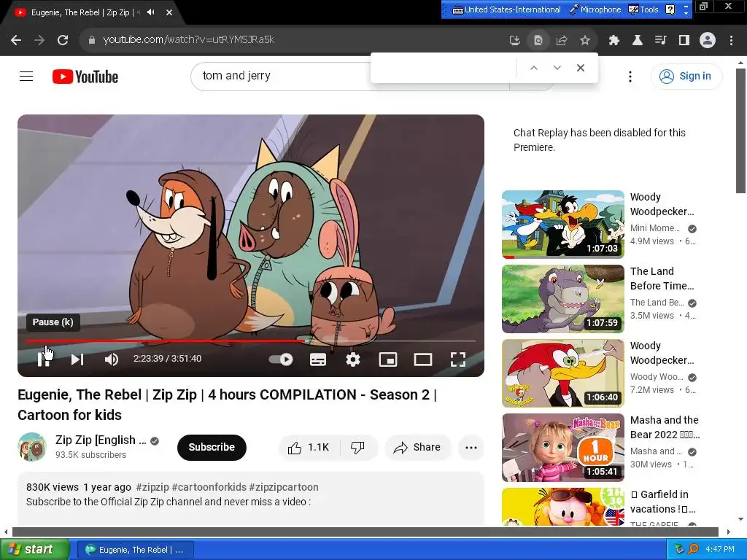Open the 1:06:40 Woody Woodpecker thumbnail
This screenshot has height=560, width=747.
click(563, 373)
